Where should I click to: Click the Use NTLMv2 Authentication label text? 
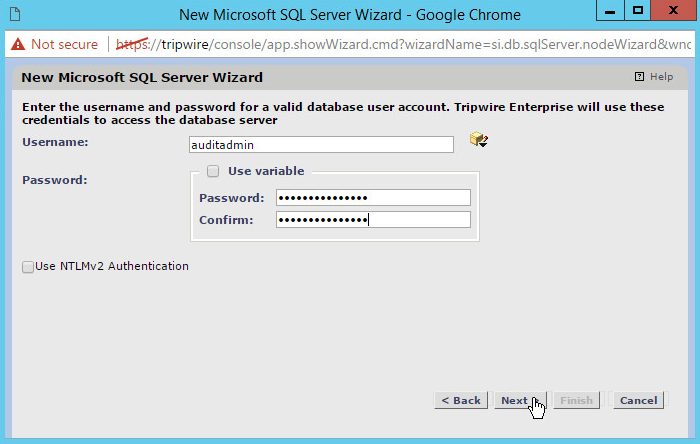(x=112, y=266)
